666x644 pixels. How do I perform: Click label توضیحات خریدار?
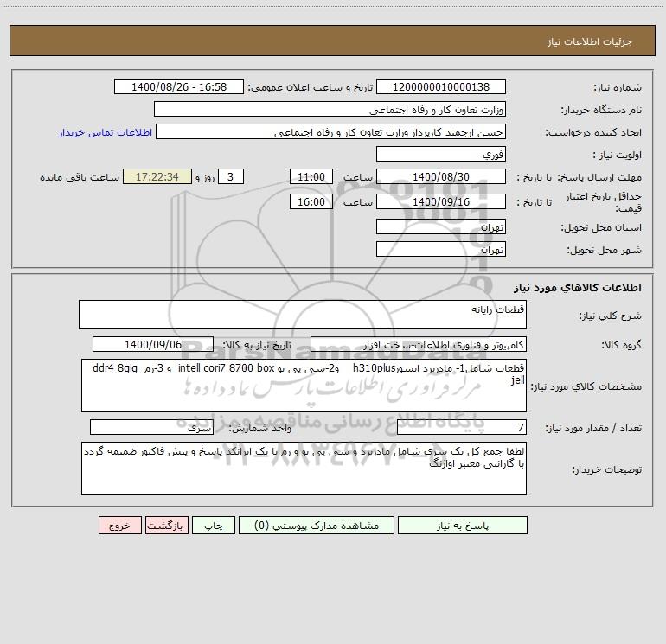607,470
